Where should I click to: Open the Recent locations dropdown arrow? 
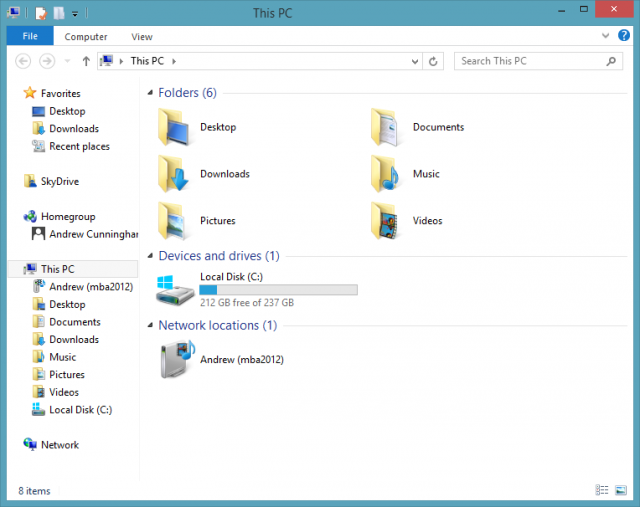[x=67, y=61]
